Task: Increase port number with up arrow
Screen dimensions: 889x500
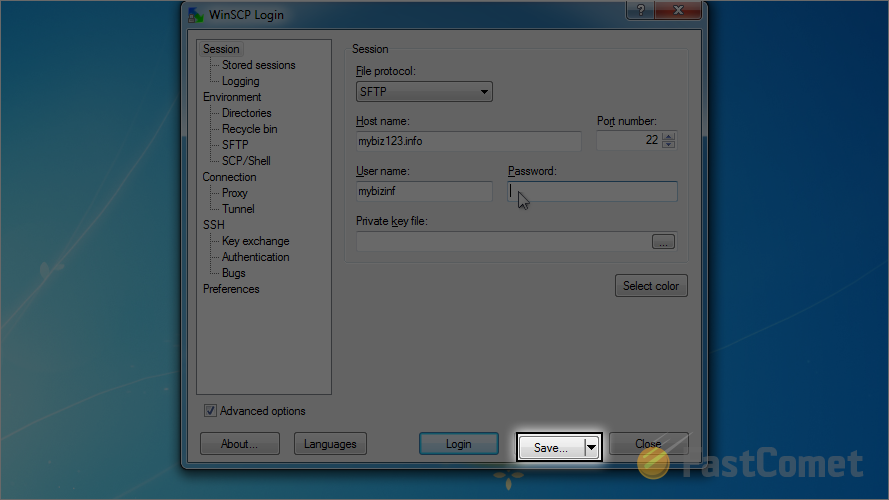Action: coord(668,136)
